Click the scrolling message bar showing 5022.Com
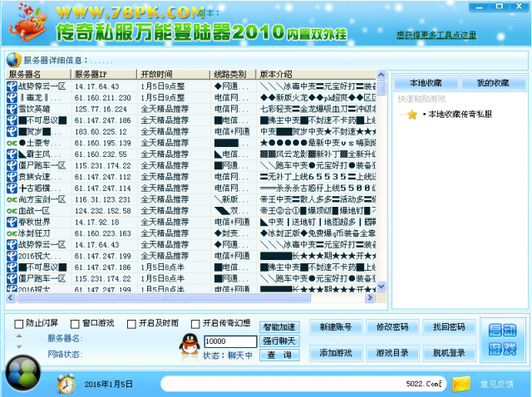The width and height of the screenshot is (532, 397). coord(303,384)
